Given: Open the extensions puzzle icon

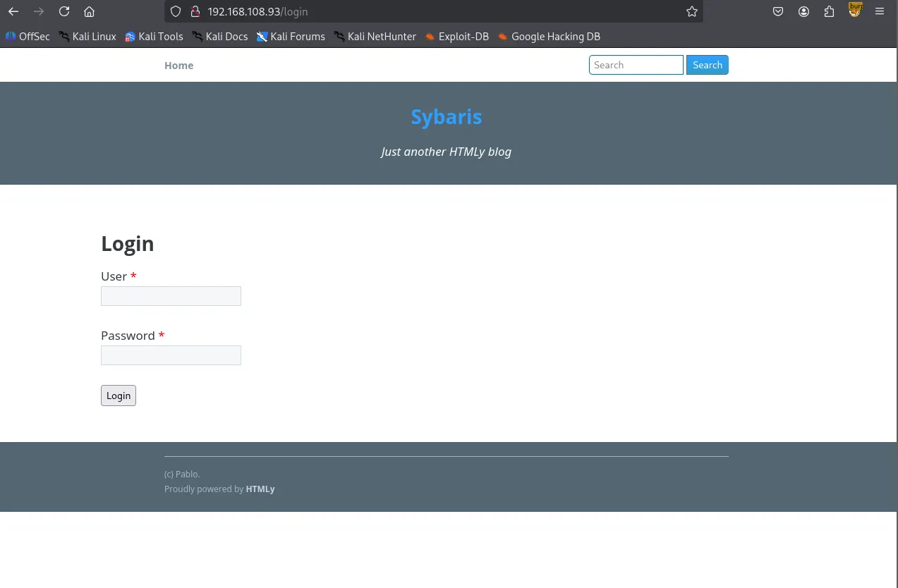Looking at the screenshot, I should (829, 11).
